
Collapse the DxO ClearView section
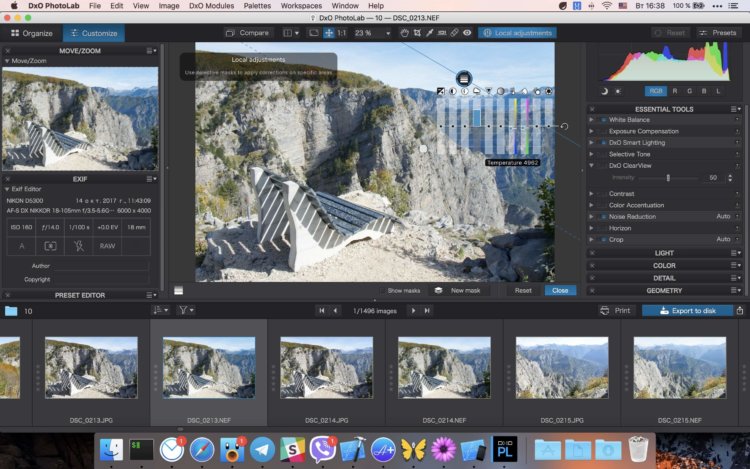click(591, 166)
